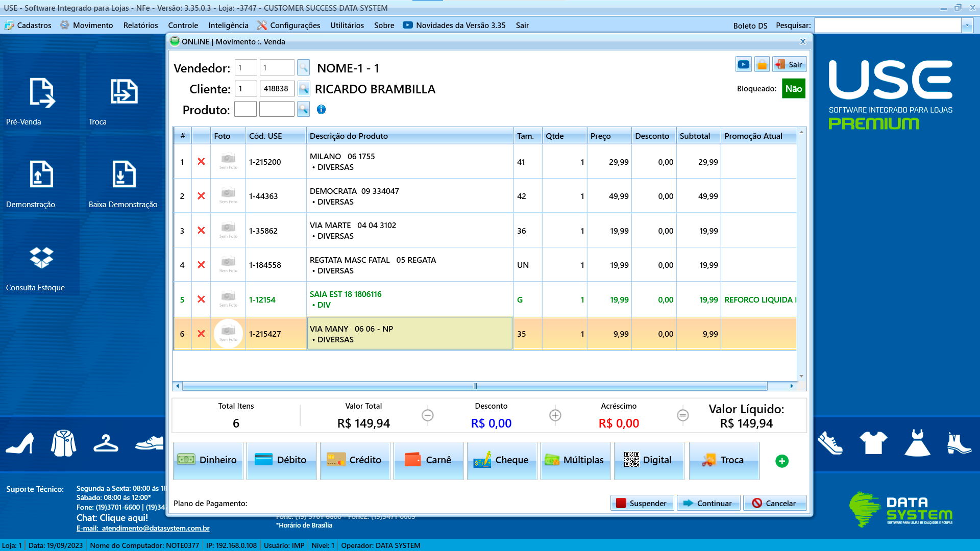The image size is (980, 551).
Task: Remove item 4 REGATA with red X
Action: point(201,265)
